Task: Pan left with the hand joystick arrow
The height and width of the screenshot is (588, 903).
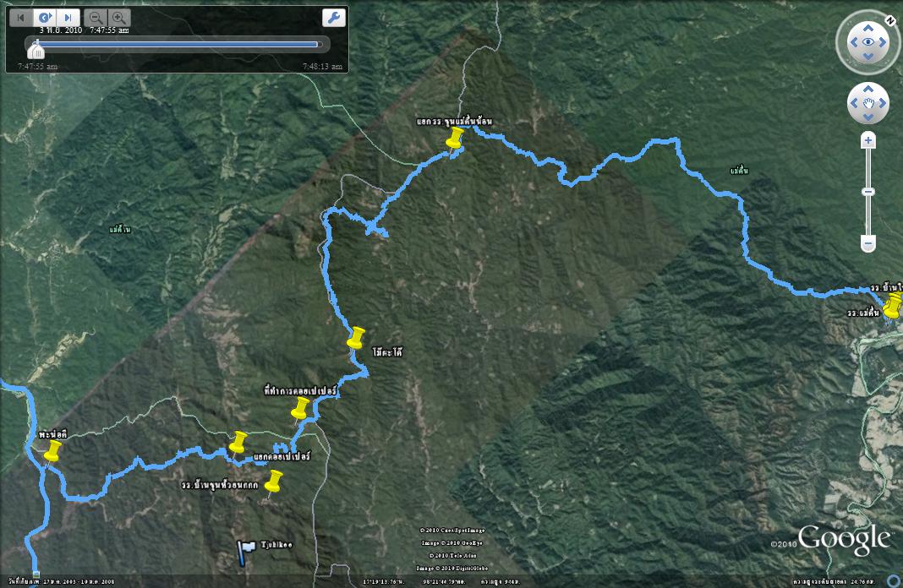Action: [x=854, y=104]
